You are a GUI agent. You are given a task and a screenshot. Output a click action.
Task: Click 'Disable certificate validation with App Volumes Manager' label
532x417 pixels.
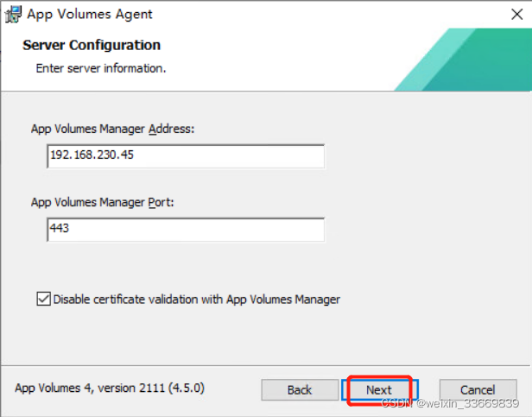coord(196,300)
